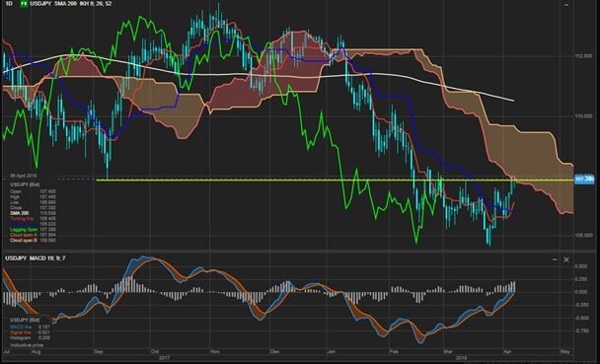Viewport: 600px width, 364px height.
Task: Click the Turning line legend row
Action: pyautogui.click(x=33, y=219)
